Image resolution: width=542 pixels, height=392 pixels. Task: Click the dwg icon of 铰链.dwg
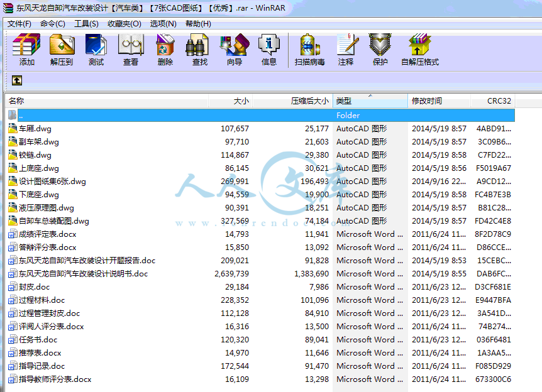[13, 155]
